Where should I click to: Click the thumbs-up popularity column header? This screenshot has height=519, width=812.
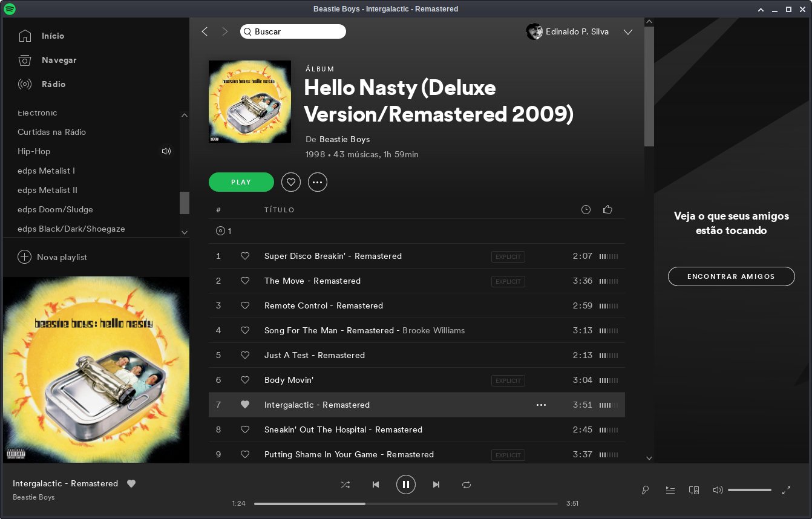(x=608, y=210)
